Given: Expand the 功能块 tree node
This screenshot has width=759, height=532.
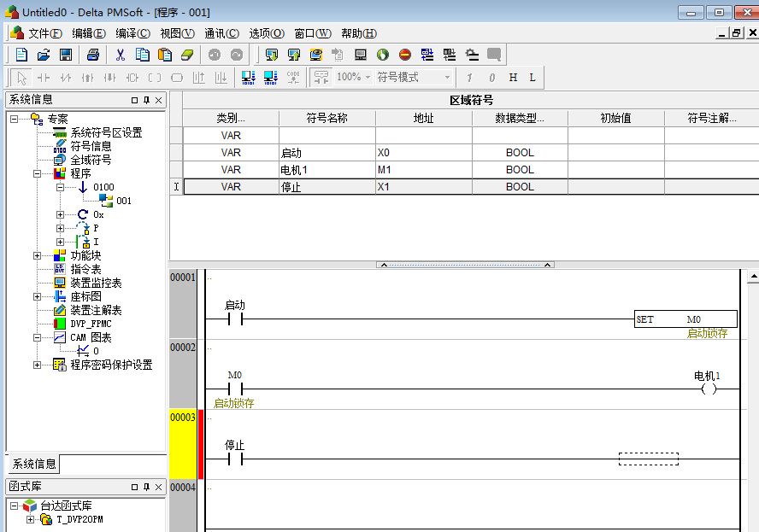Looking at the screenshot, I should [37, 255].
